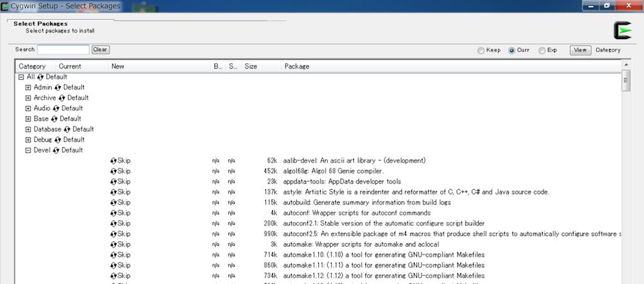Click the astyle package description text
644x284 pixels.
pos(416,192)
